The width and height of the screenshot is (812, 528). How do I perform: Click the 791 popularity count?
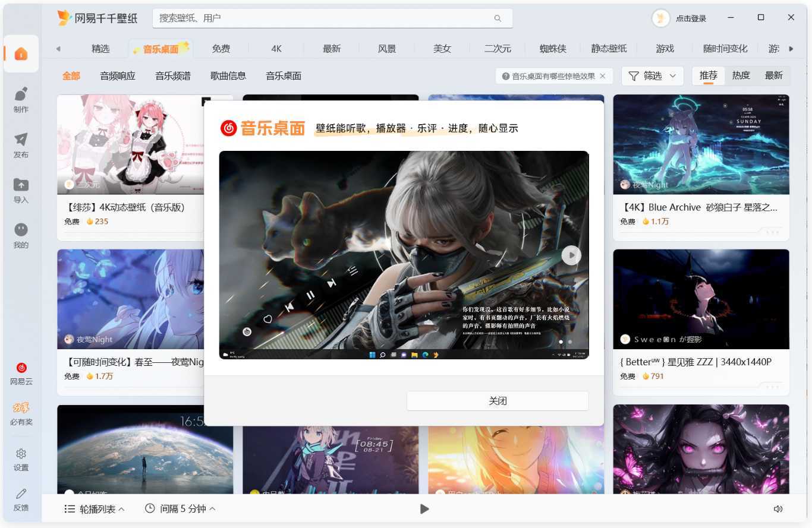point(657,376)
